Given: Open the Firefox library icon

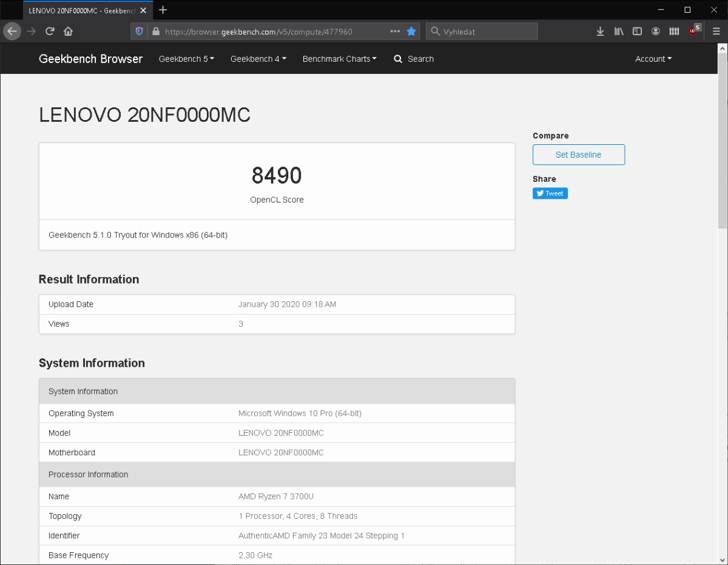Looking at the screenshot, I should [x=619, y=32].
